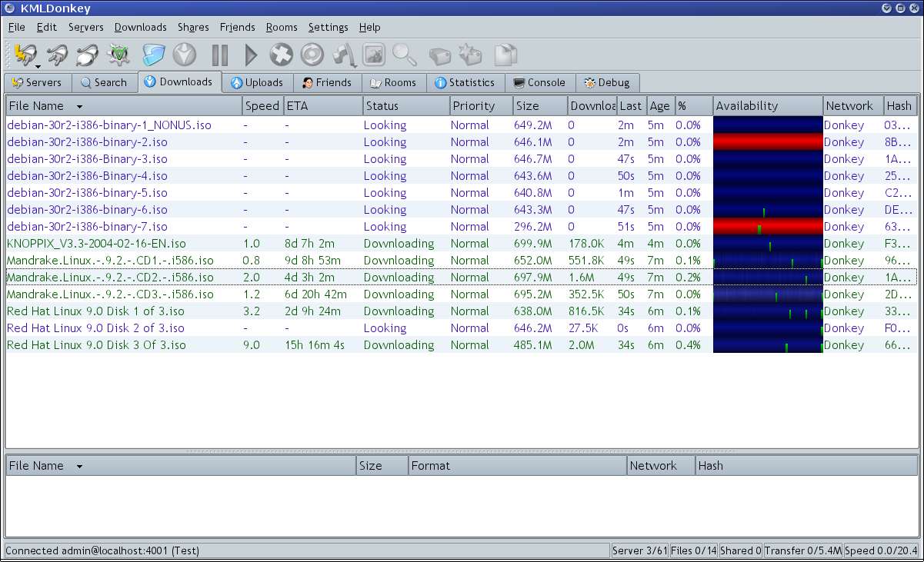Click the availability bar of KNOPPIX row
This screenshot has width=924, height=562.
(768, 243)
